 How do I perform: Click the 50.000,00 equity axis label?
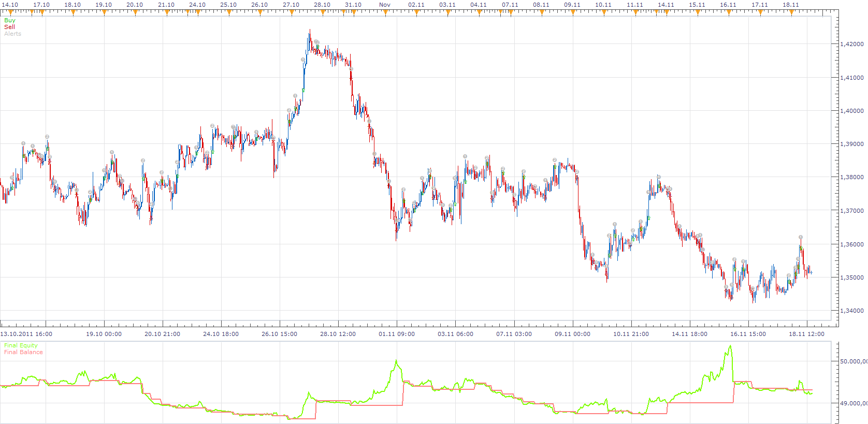854,361
